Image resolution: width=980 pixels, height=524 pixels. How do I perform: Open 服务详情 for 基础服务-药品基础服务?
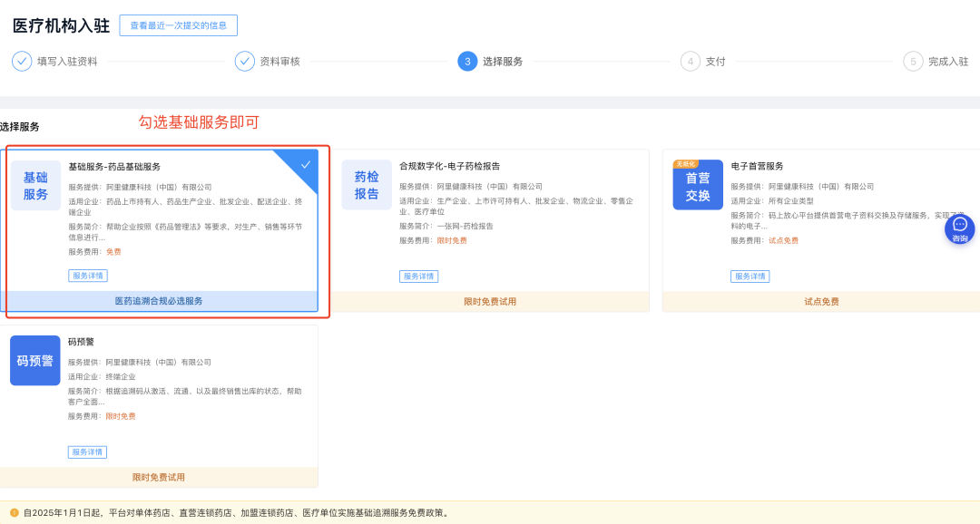pyautogui.click(x=87, y=276)
